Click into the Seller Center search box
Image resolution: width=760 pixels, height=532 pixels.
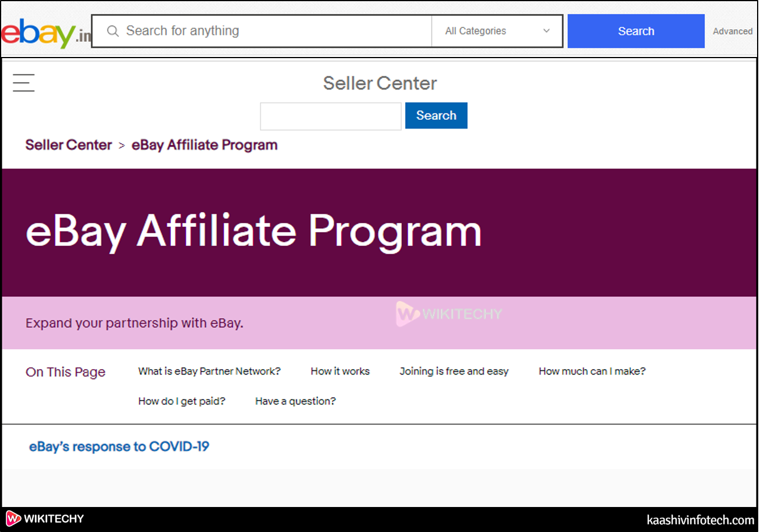click(x=330, y=116)
